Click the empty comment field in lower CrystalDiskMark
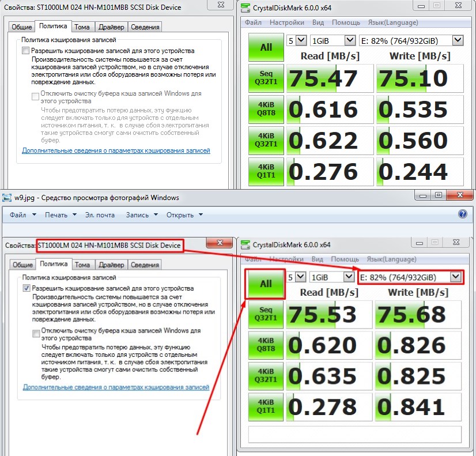Image resolution: width=476 pixels, height=456 pixels. click(x=355, y=434)
